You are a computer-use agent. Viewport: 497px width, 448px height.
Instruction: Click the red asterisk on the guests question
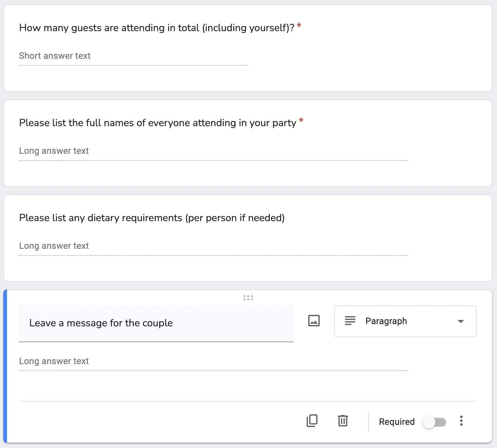click(x=298, y=25)
